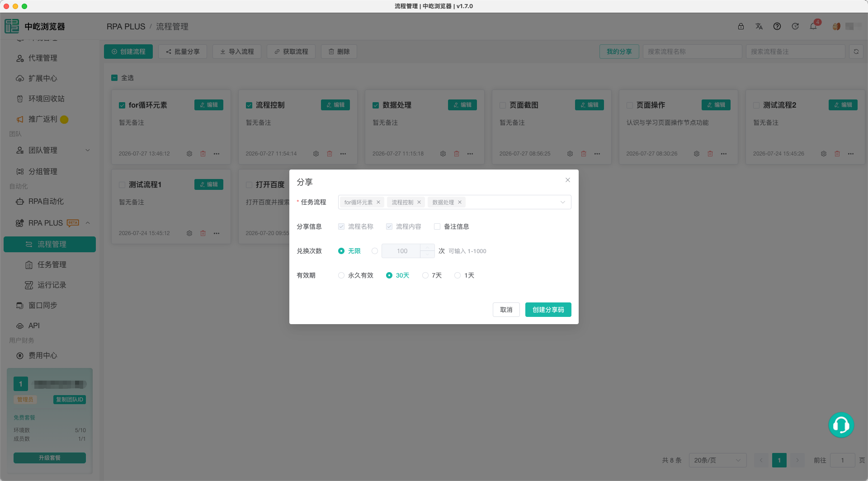The width and height of the screenshot is (868, 481).
Task: Check the 页面截图 card checkbox
Action: pos(503,105)
